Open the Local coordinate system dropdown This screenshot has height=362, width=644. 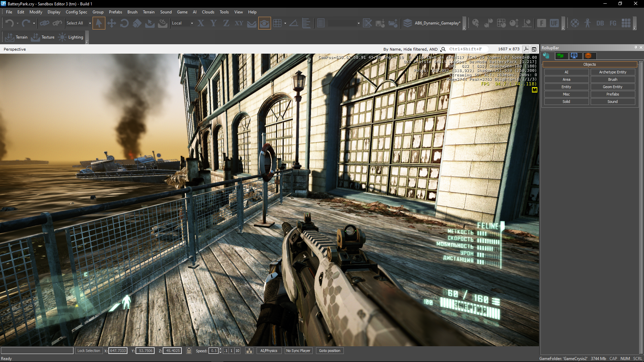pos(192,23)
